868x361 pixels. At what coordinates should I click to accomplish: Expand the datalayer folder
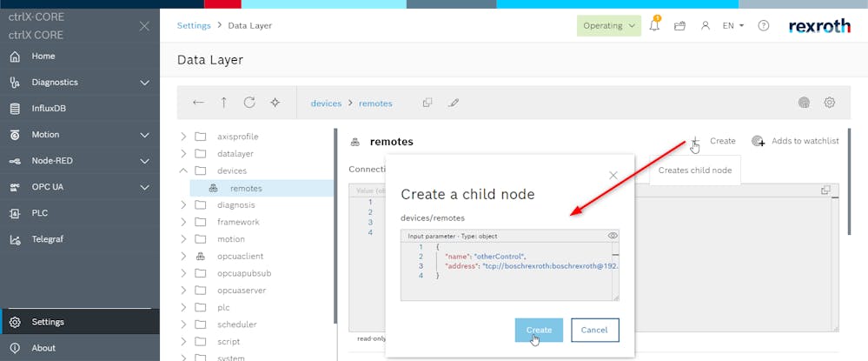(183, 154)
